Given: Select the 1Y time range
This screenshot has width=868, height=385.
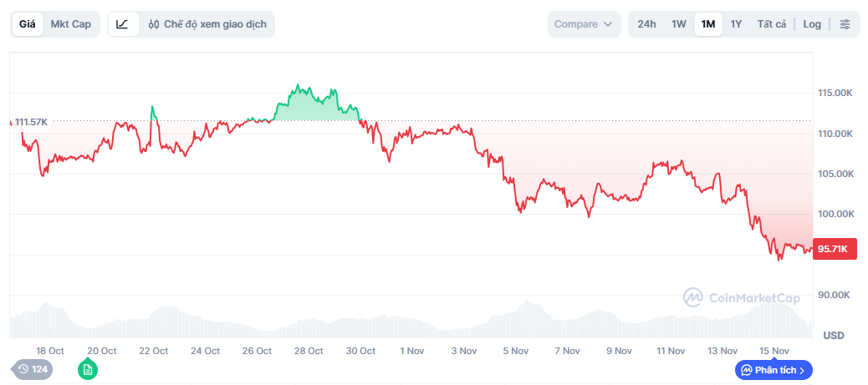Looking at the screenshot, I should pyautogui.click(x=736, y=24).
